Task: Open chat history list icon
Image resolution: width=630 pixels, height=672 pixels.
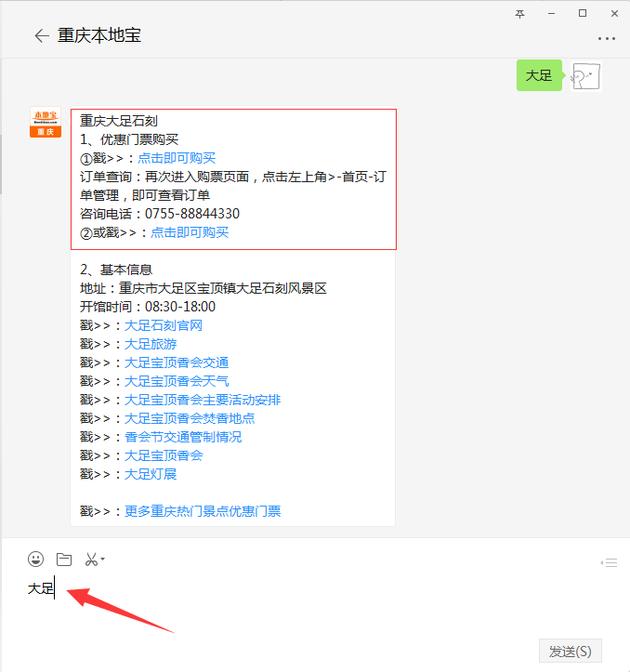Action: tap(609, 562)
